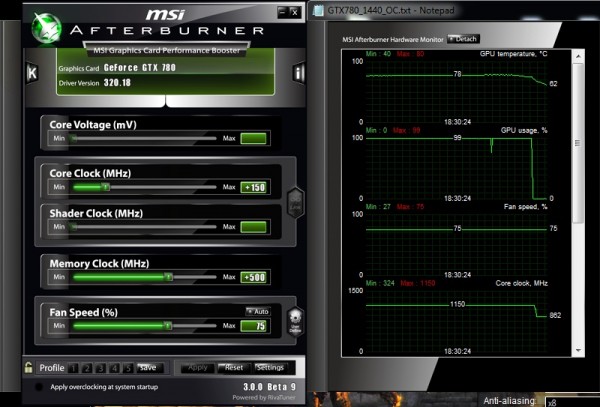The width and height of the screenshot is (600, 407).
Task: Detach the hardware monitor window
Action: click(463, 39)
